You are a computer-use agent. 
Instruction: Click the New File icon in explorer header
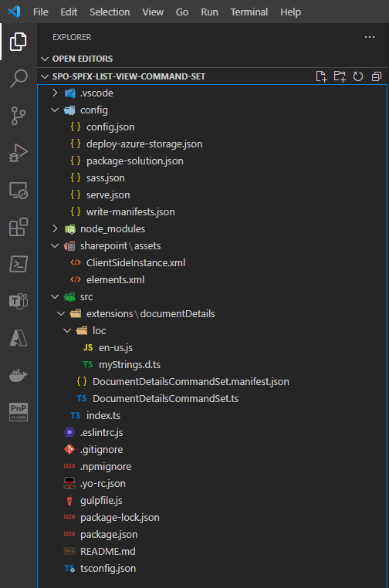pos(321,76)
